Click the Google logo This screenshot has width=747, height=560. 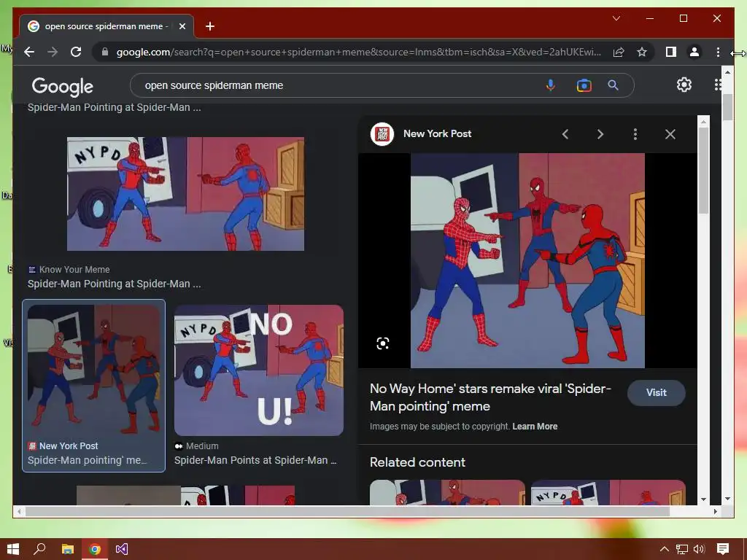63,86
